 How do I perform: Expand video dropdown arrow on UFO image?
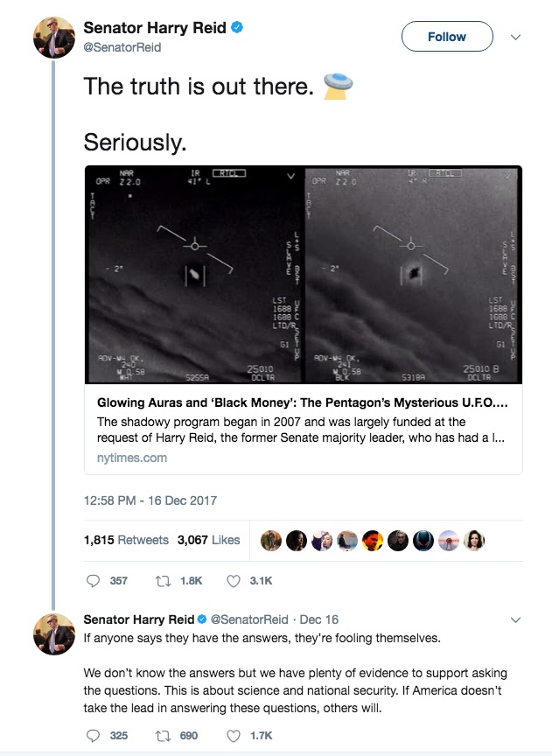click(290, 176)
